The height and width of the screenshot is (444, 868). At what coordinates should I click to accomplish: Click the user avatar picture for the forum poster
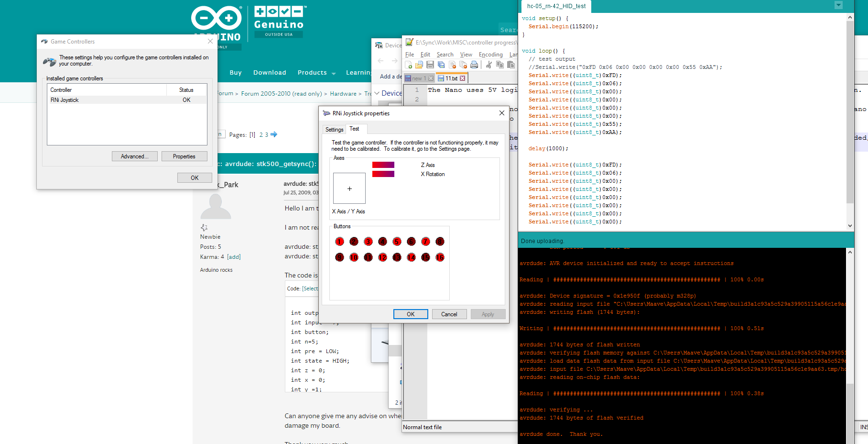pos(216,206)
